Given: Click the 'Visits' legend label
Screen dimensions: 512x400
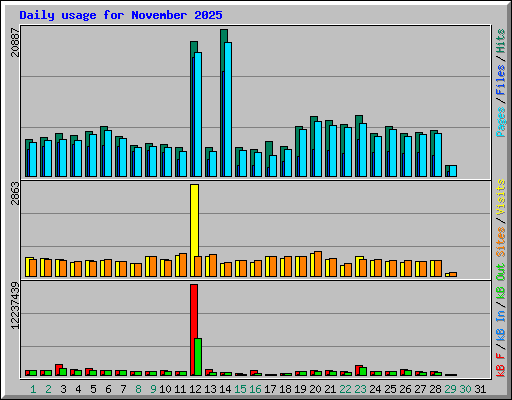Looking at the screenshot, I should point(501,197).
